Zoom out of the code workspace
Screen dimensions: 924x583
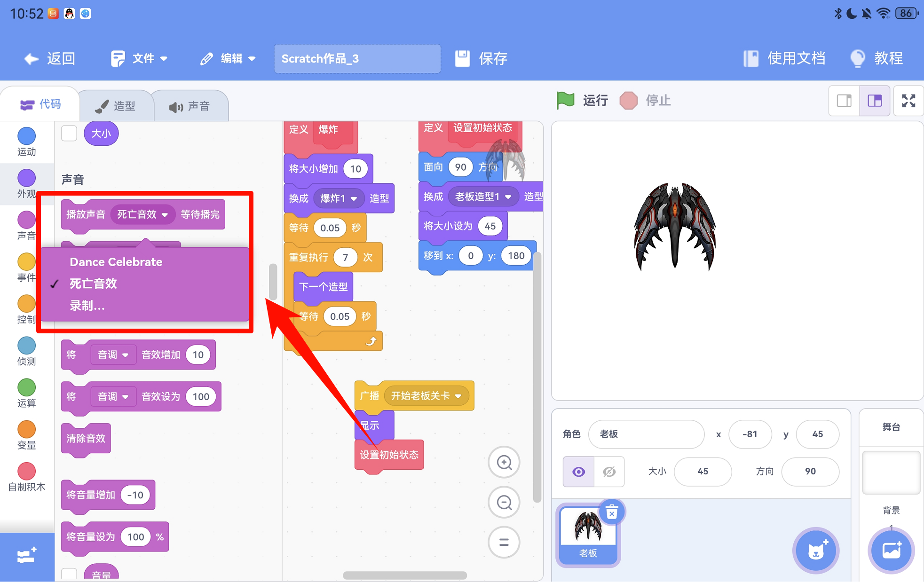(x=504, y=503)
